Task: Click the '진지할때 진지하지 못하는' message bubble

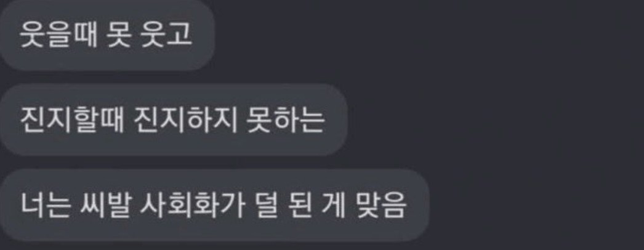Action: click(174, 120)
